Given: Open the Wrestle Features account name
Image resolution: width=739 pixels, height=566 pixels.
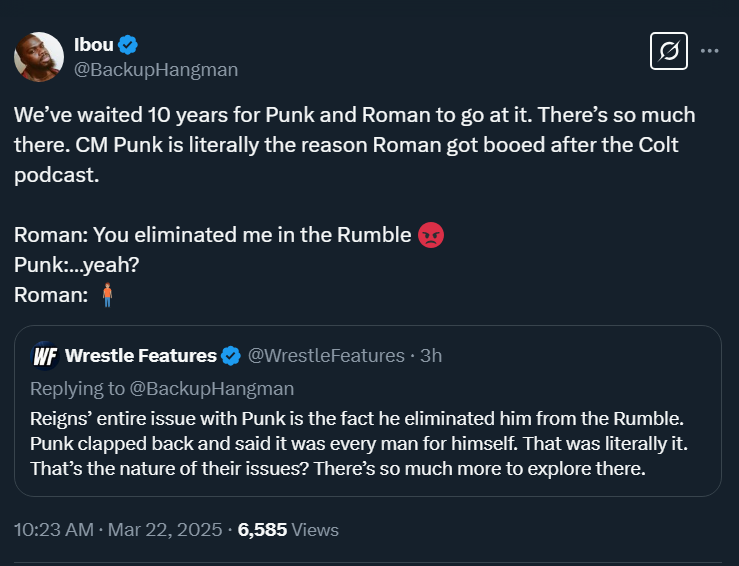Looking at the screenshot, I should 140,355.
